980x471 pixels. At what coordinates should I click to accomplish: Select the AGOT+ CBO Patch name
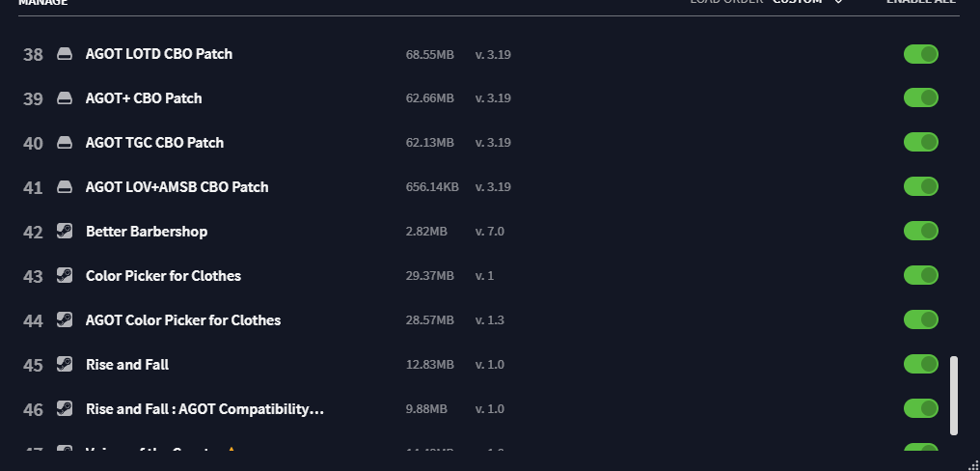point(144,98)
